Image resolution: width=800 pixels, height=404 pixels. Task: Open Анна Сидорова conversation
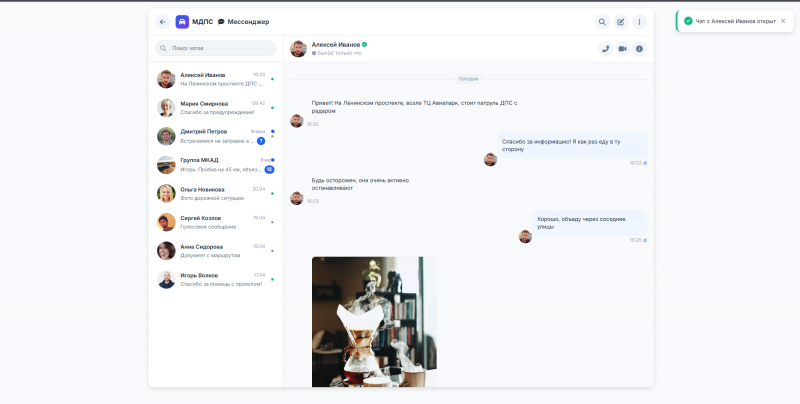tap(216, 250)
